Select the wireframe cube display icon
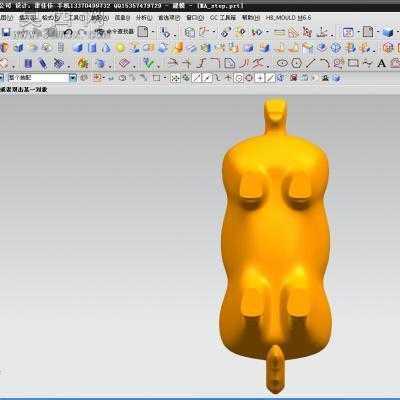Screen dimensions: 400x400 [190, 32]
